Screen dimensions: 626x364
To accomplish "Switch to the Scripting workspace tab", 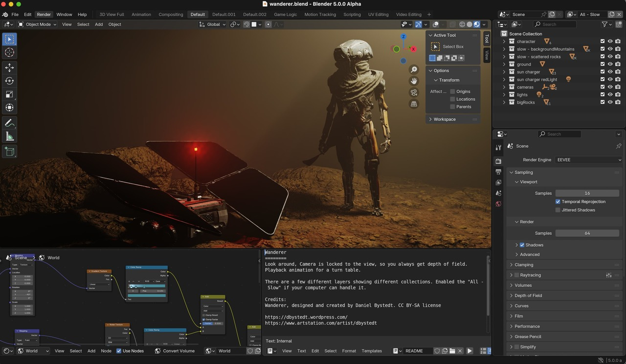I will coord(352,14).
